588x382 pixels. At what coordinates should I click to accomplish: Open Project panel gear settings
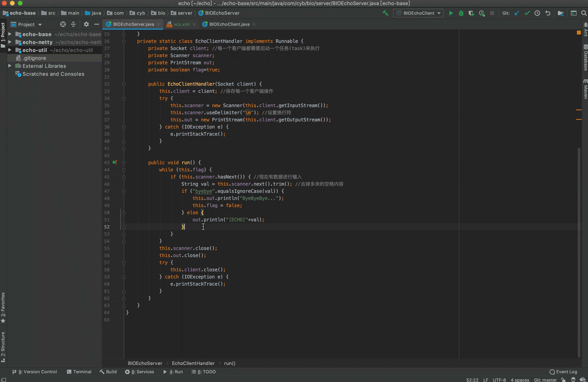(86, 24)
